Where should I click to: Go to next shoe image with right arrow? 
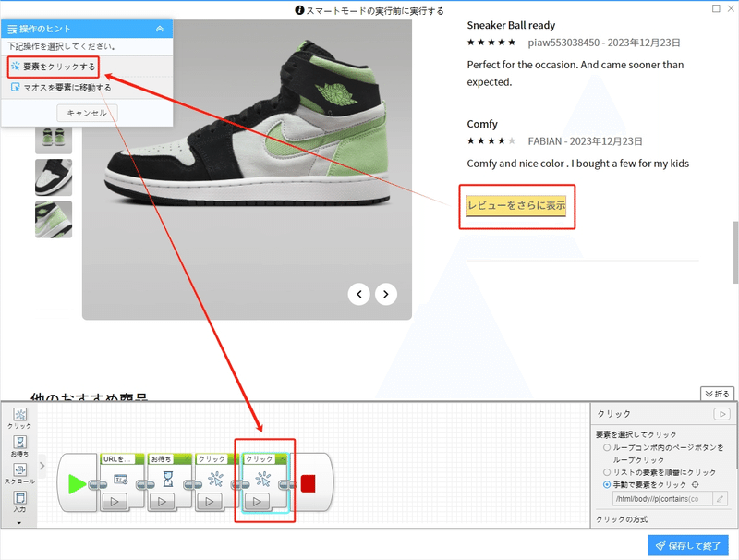click(386, 294)
